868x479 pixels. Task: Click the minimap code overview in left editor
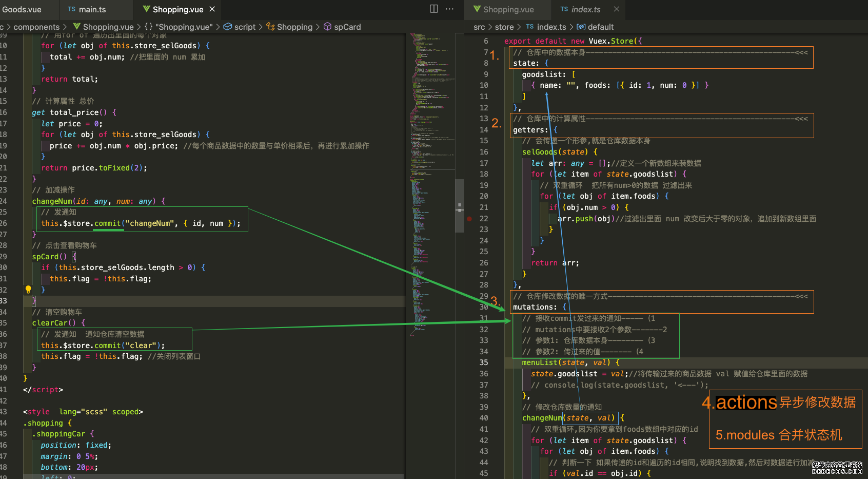[x=432, y=185]
